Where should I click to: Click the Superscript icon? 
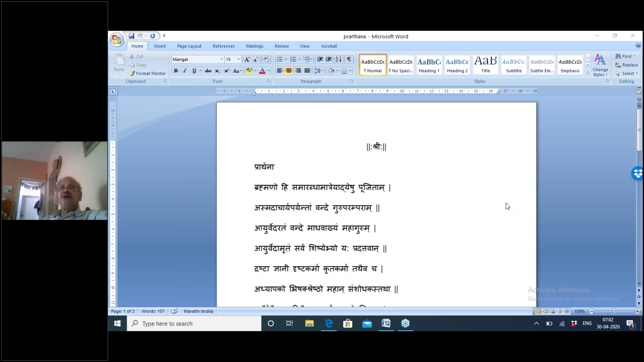(227, 71)
